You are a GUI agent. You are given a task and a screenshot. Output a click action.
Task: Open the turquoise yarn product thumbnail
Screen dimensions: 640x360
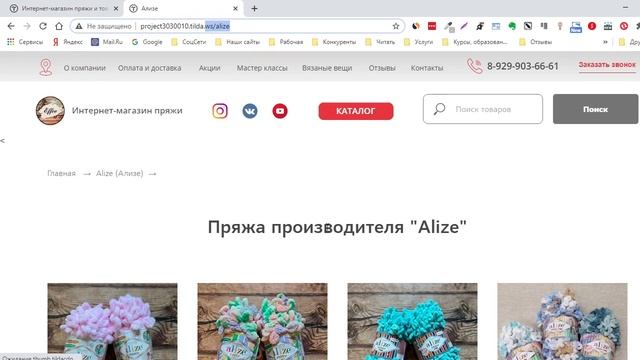click(412, 322)
